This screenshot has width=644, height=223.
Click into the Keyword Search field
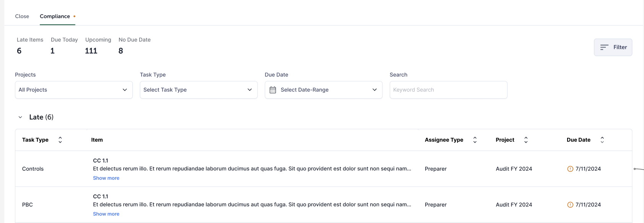pyautogui.click(x=448, y=90)
